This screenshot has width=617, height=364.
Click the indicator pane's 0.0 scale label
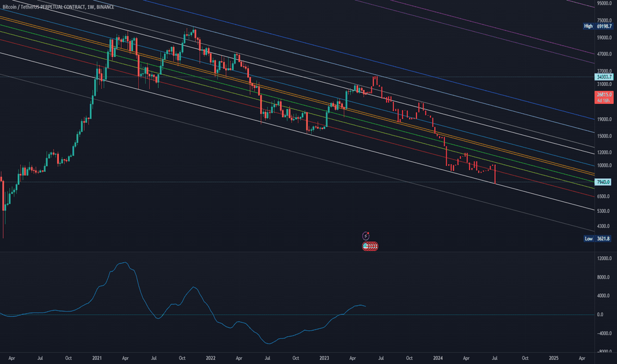coord(600,314)
